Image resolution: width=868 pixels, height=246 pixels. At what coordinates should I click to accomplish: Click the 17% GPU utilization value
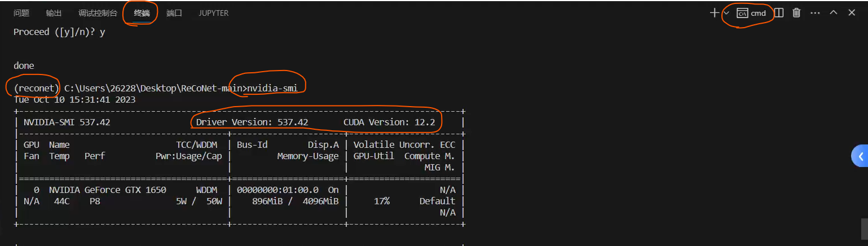tap(382, 201)
